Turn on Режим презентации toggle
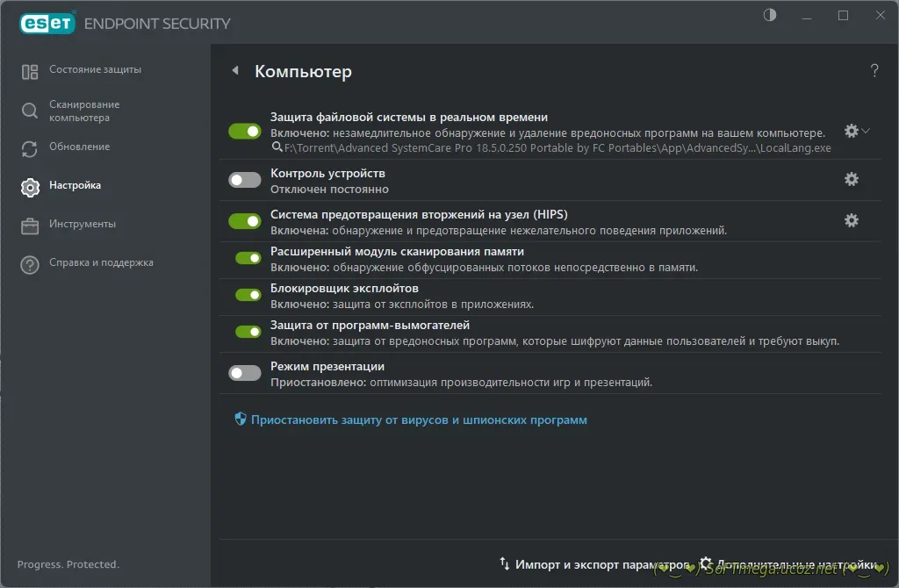 coord(245,373)
